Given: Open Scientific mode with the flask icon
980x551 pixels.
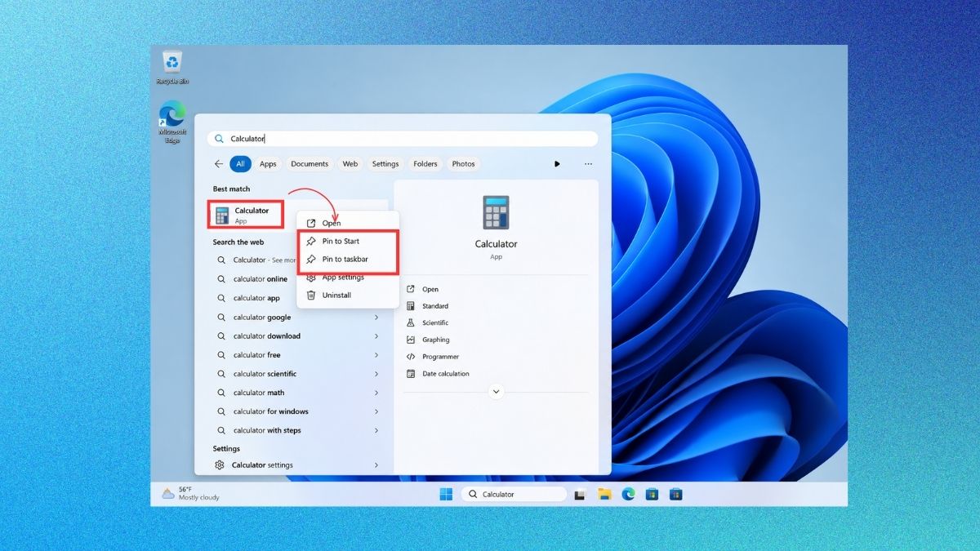Looking at the screenshot, I should tap(435, 322).
